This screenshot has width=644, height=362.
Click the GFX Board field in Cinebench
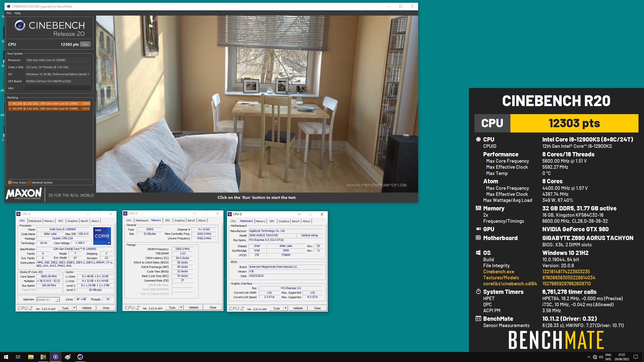point(58,81)
